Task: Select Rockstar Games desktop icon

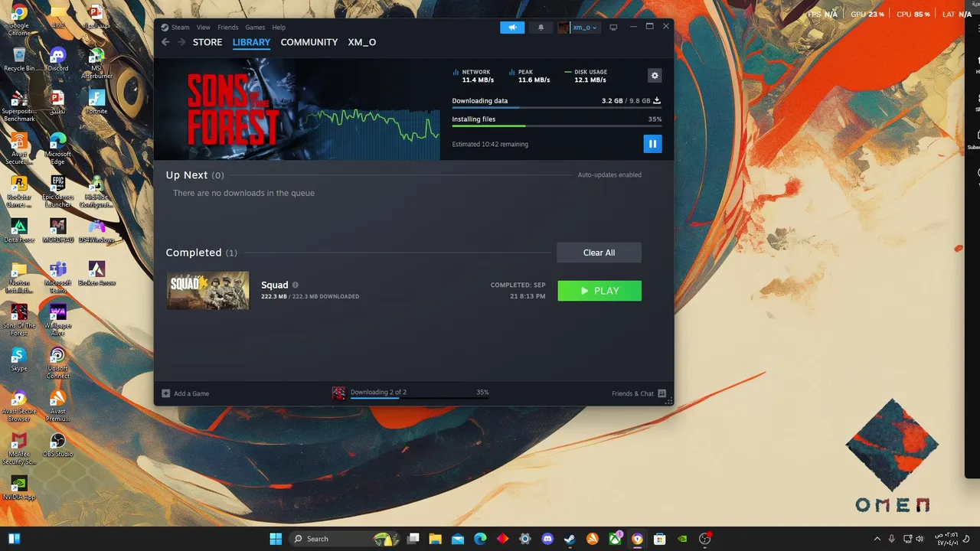Action: 19,191
